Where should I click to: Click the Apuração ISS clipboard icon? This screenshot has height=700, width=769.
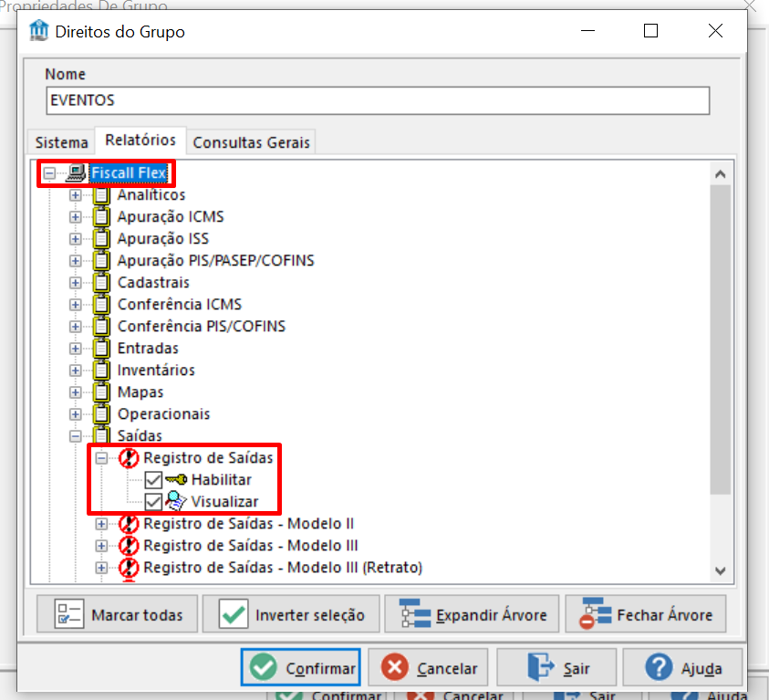[101, 239]
